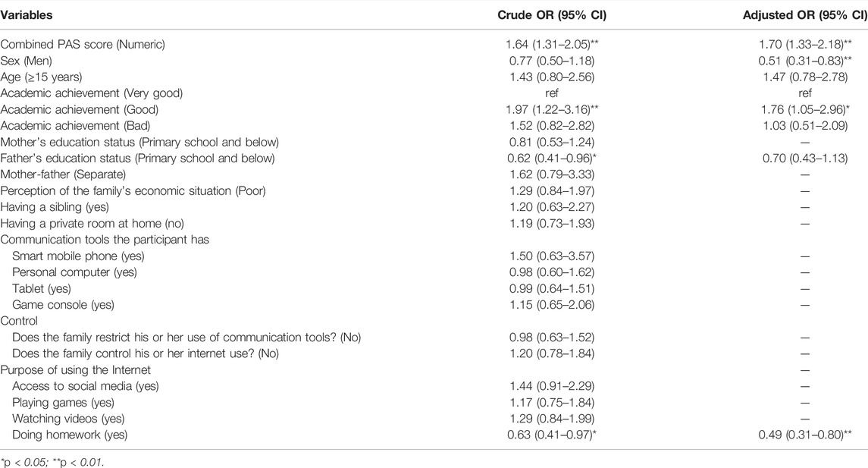Click the Variables column header
Screen dimensions: 868x468
click(27, 15)
